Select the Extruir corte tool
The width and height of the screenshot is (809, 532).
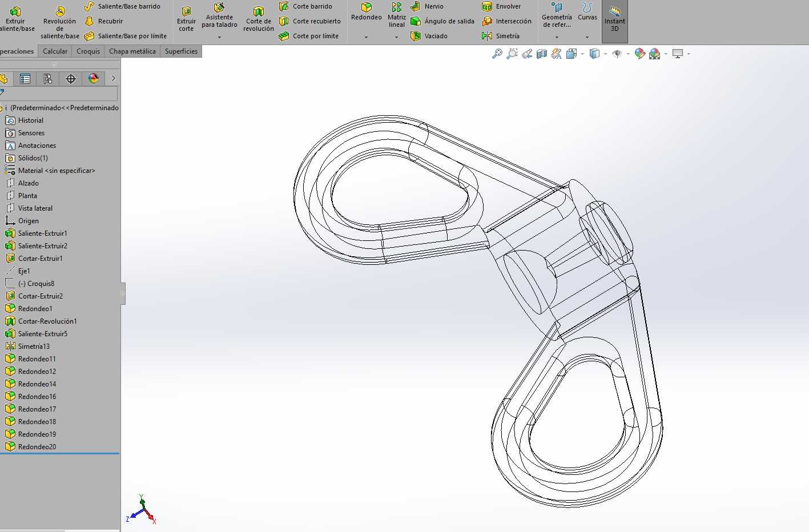(186, 19)
